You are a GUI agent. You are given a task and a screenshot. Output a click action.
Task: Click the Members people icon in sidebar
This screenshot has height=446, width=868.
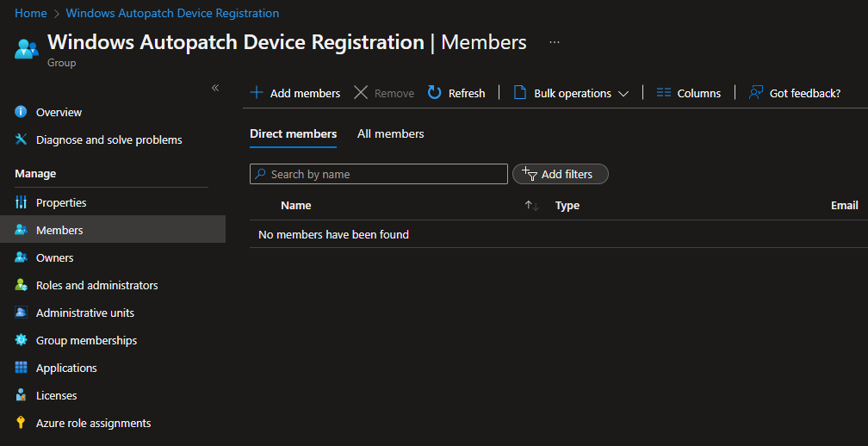[x=21, y=230]
